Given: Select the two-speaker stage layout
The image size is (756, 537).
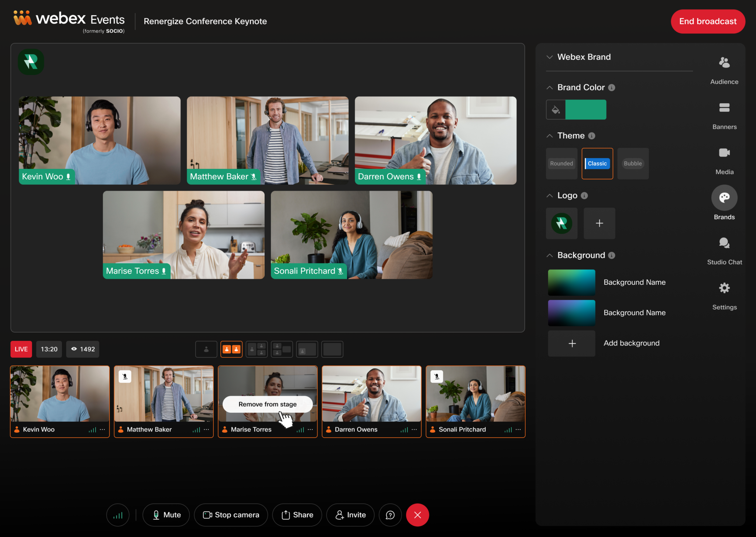Looking at the screenshot, I should pos(231,349).
